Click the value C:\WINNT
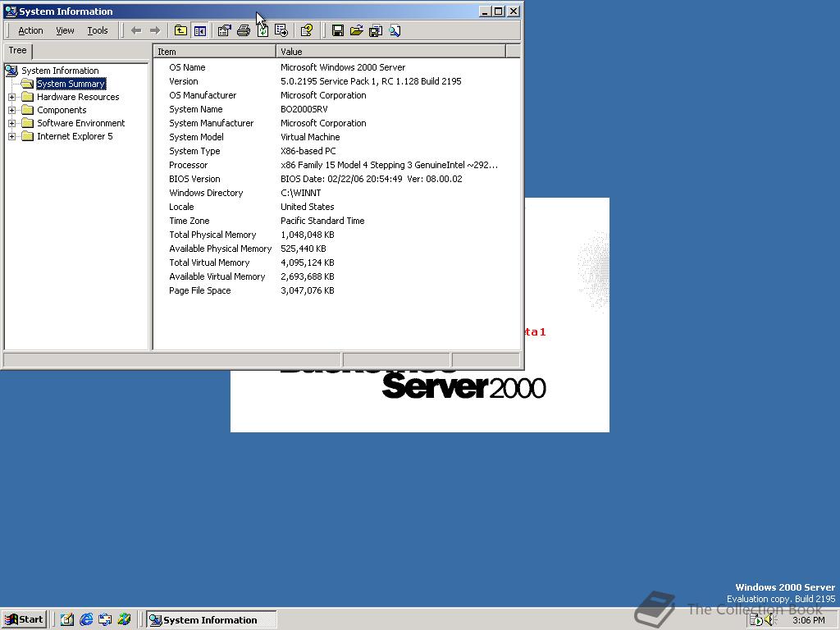This screenshot has width=840, height=630. (300, 193)
